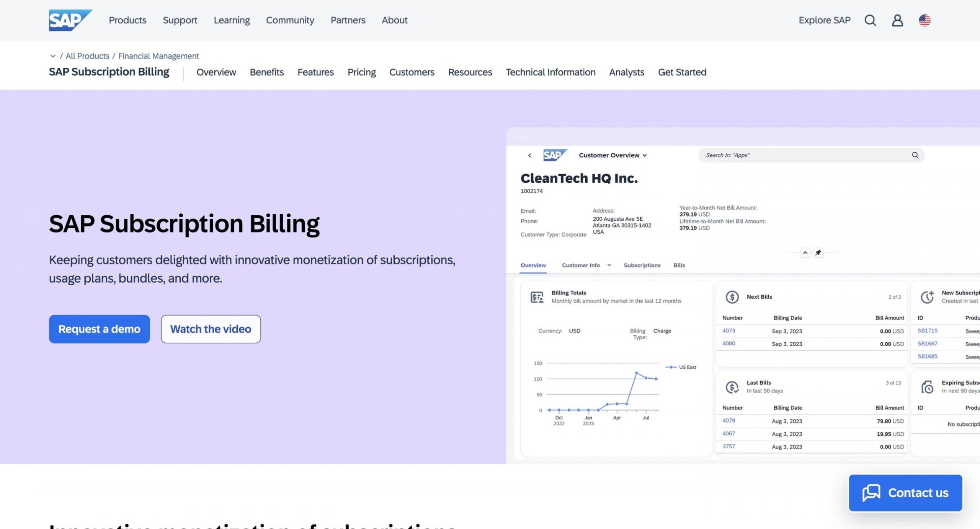Open the Community menu
Image resolution: width=980 pixels, height=529 pixels.
290,20
